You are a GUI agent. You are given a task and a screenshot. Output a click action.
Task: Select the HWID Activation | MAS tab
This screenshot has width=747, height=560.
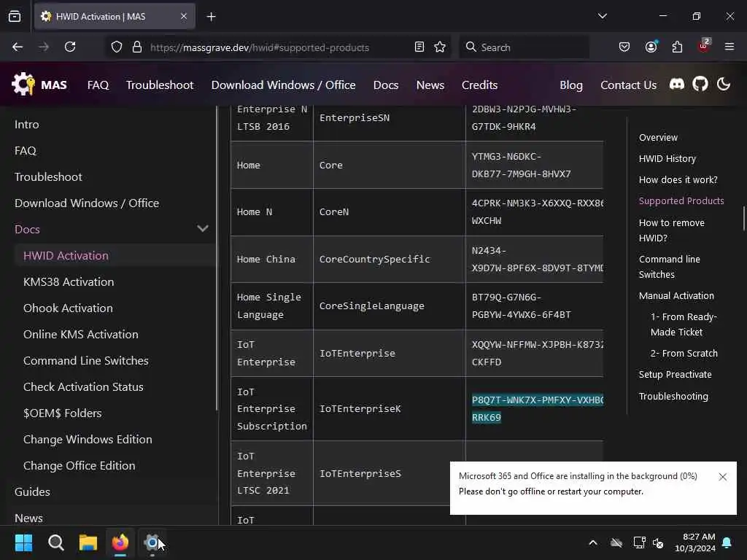(115, 16)
